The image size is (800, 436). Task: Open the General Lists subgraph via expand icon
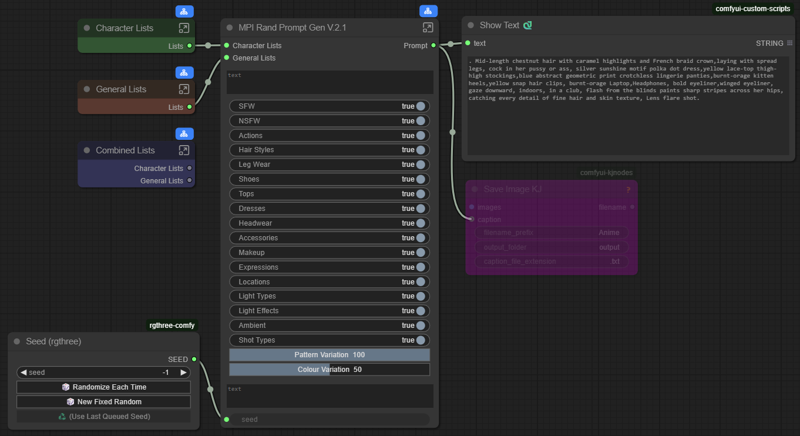(183, 90)
